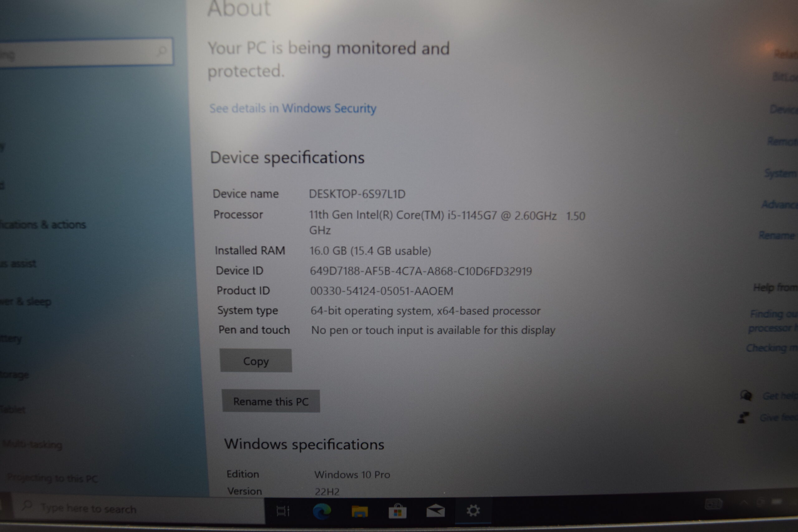Copy the device specifications
Image resolution: width=798 pixels, height=532 pixels.
pos(256,361)
